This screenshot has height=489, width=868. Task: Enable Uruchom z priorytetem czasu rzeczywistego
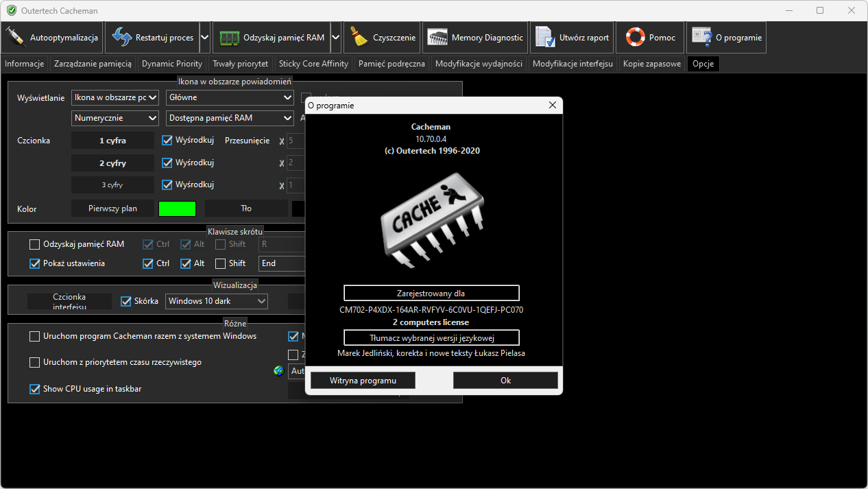pyautogui.click(x=34, y=362)
